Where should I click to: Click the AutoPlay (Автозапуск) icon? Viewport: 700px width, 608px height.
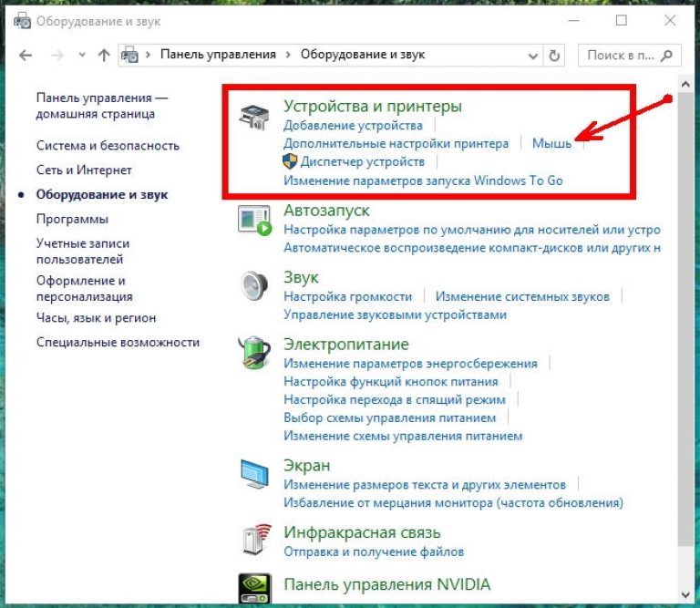coord(254,220)
